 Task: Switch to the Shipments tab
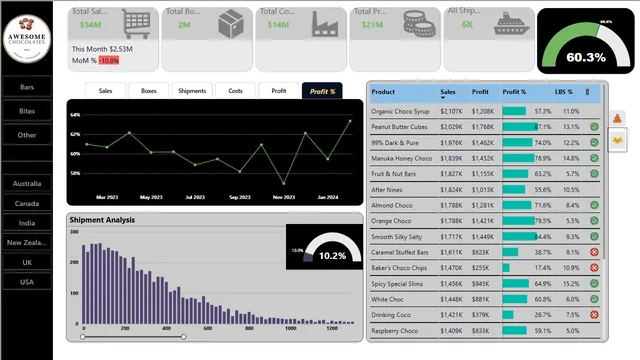(x=192, y=91)
